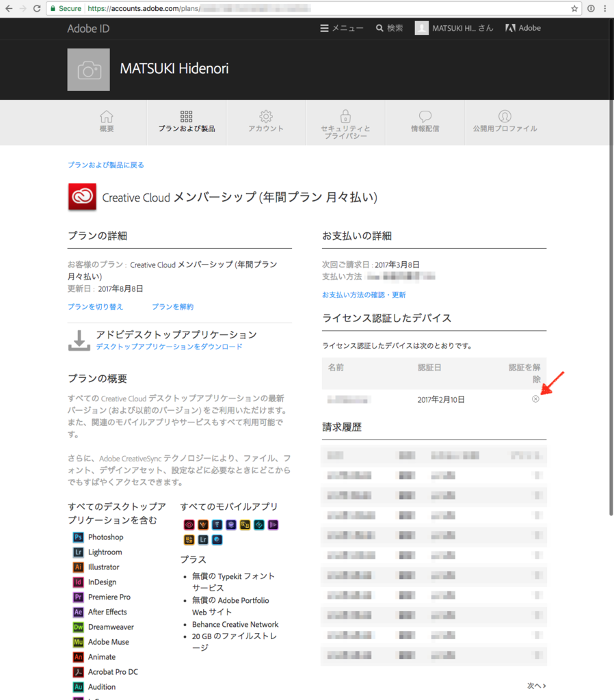Click the 名前 column header
Viewport: 614px width, 700px height.
point(336,367)
